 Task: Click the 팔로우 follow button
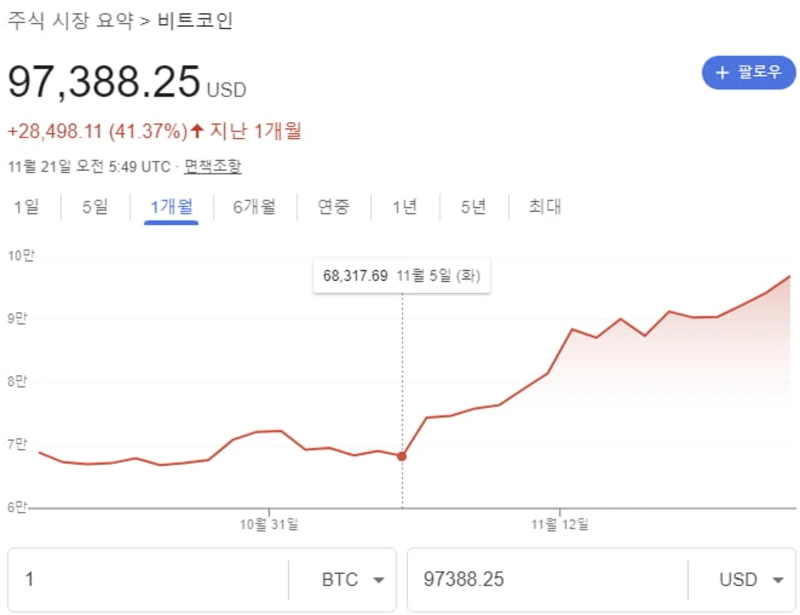(x=749, y=73)
